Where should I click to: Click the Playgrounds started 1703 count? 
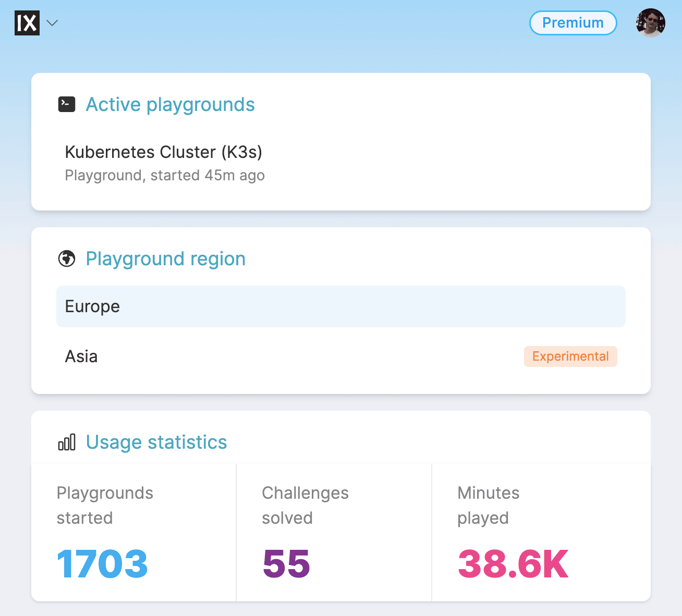click(102, 564)
